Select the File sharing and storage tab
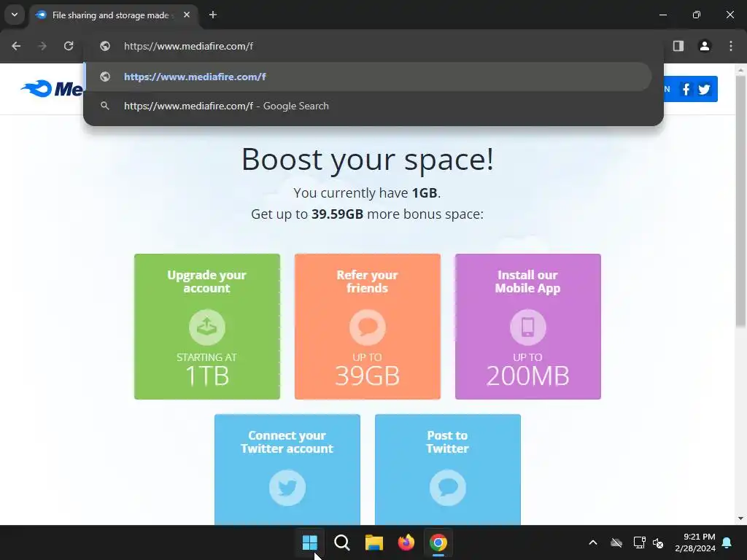Screen dimensions: 747x560 click(112, 15)
